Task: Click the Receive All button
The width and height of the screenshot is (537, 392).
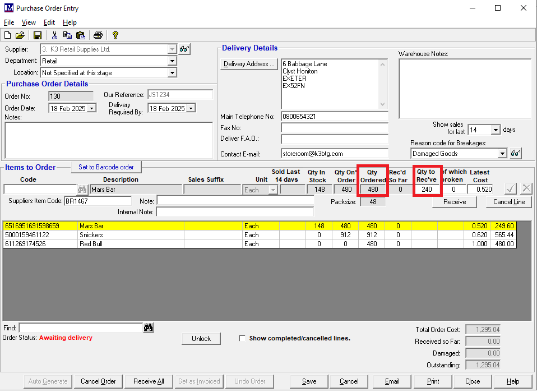Action: click(x=149, y=381)
